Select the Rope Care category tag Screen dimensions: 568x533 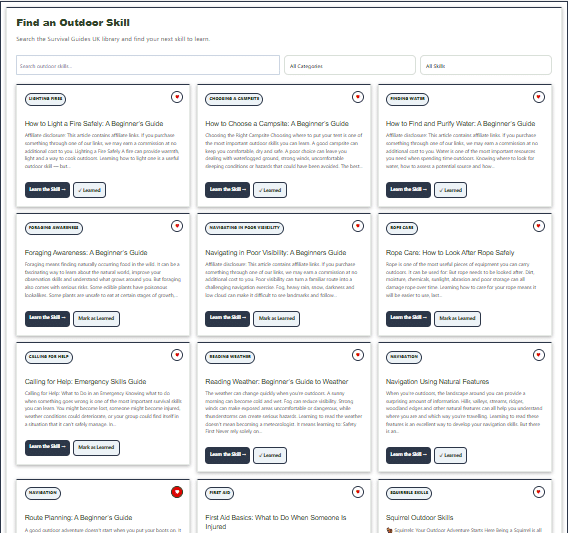tap(402, 228)
